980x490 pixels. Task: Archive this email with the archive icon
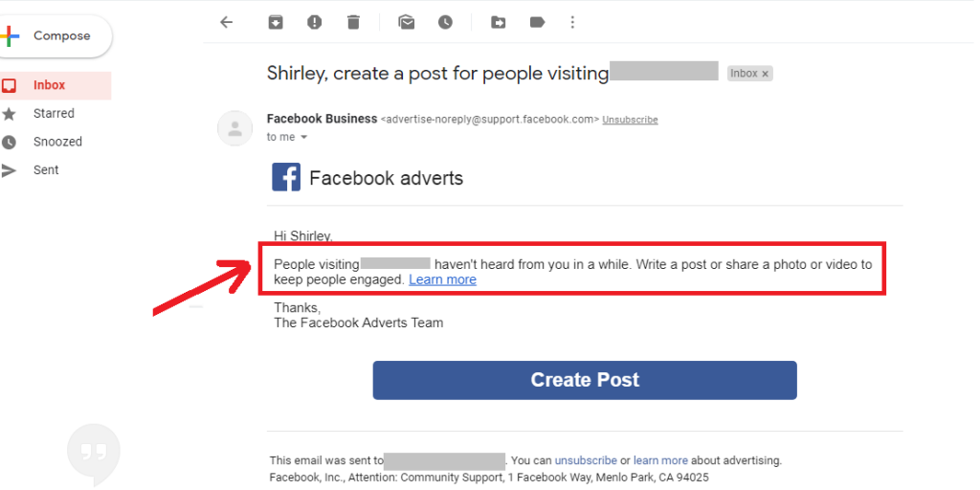point(276,22)
